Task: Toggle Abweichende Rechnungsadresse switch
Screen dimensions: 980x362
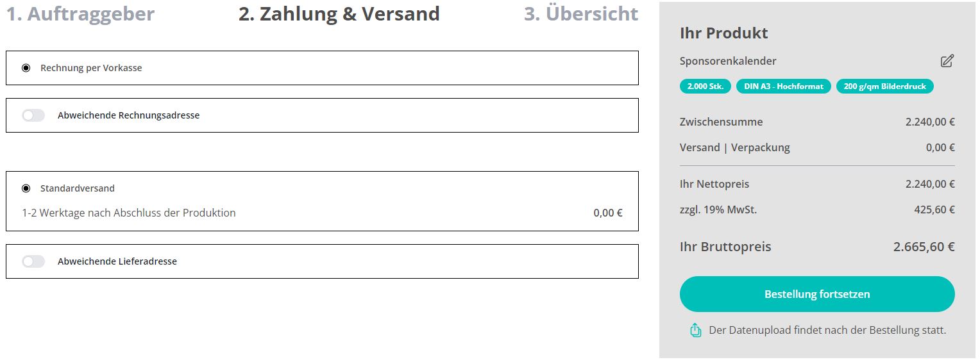Action: pyautogui.click(x=33, y=115)
